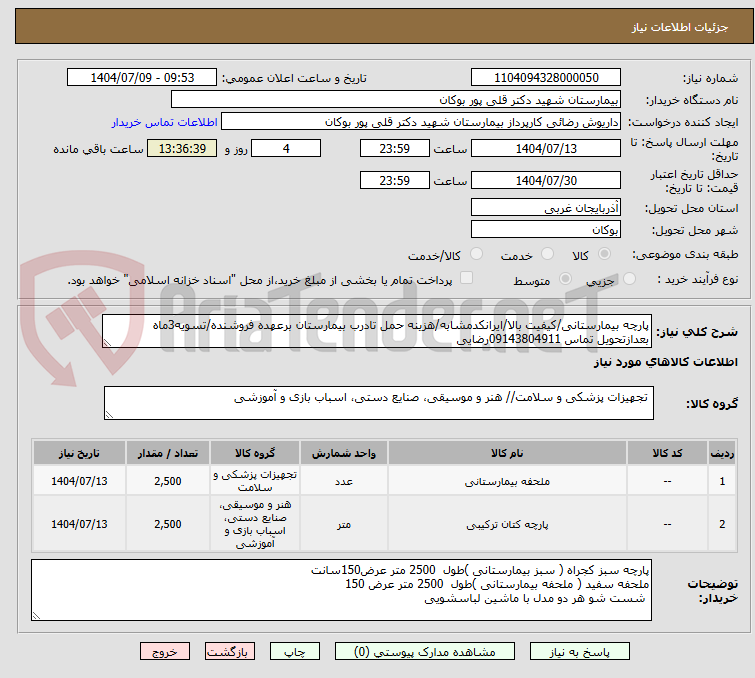755x678 pixels.
Task: Click the بازگشت back button
Action: coord(230,652)
